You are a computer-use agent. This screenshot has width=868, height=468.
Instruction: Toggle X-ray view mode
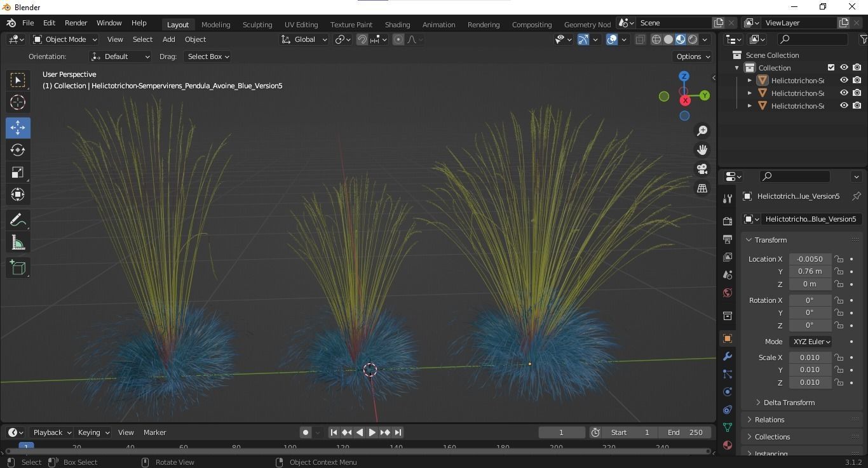pyautogui.click(x=640, y=39)
